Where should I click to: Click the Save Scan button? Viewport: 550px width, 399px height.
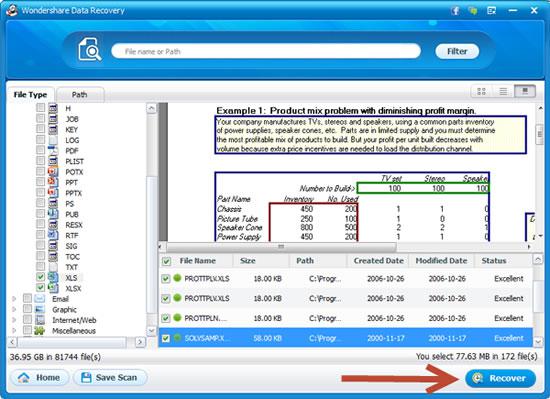tap(110, 378)
